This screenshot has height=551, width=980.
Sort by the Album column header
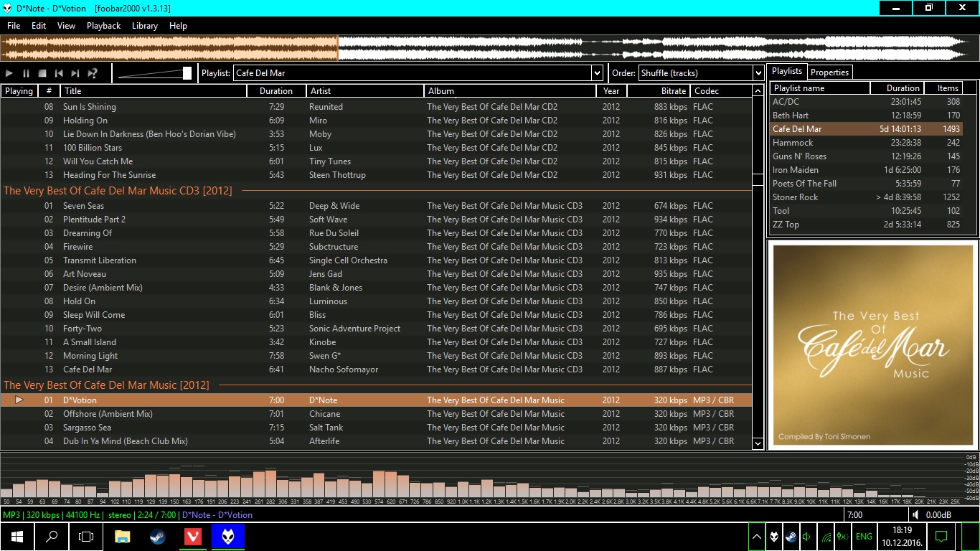pyautogui.click(x=510, y=91)
